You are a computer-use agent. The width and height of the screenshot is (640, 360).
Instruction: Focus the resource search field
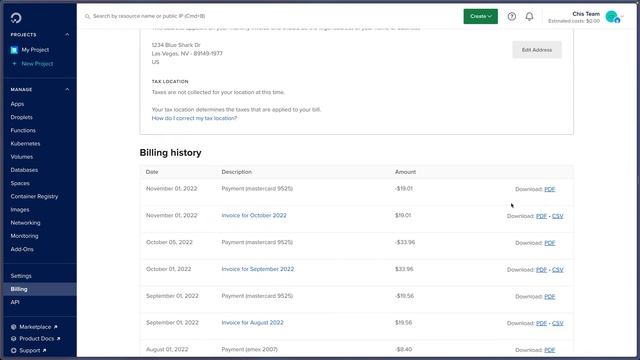[269, 16]
